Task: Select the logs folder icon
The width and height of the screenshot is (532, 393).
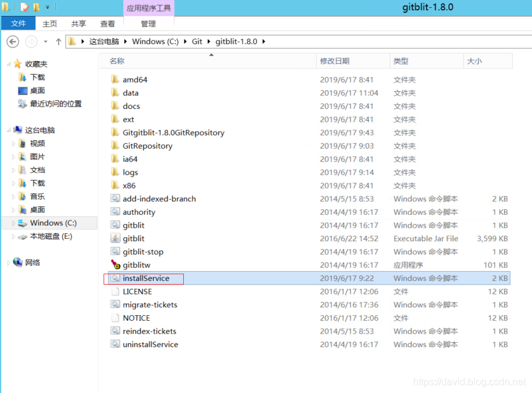Action: (115, 172)
